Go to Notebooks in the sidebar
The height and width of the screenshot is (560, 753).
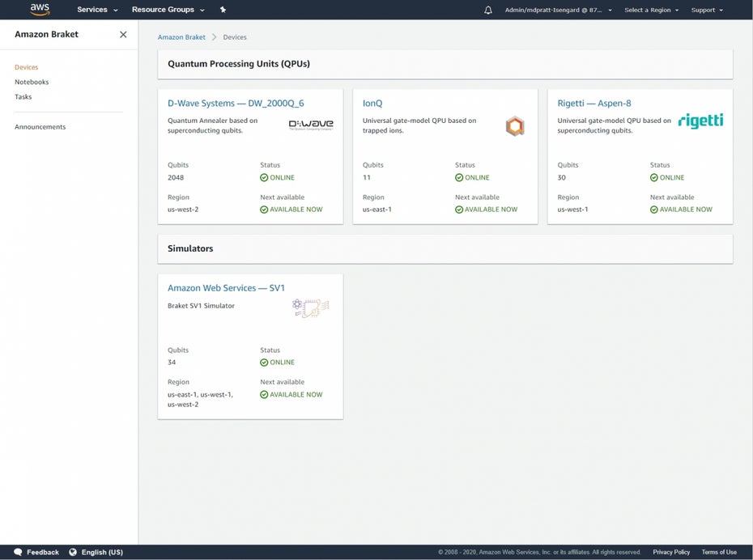point(32,82)
